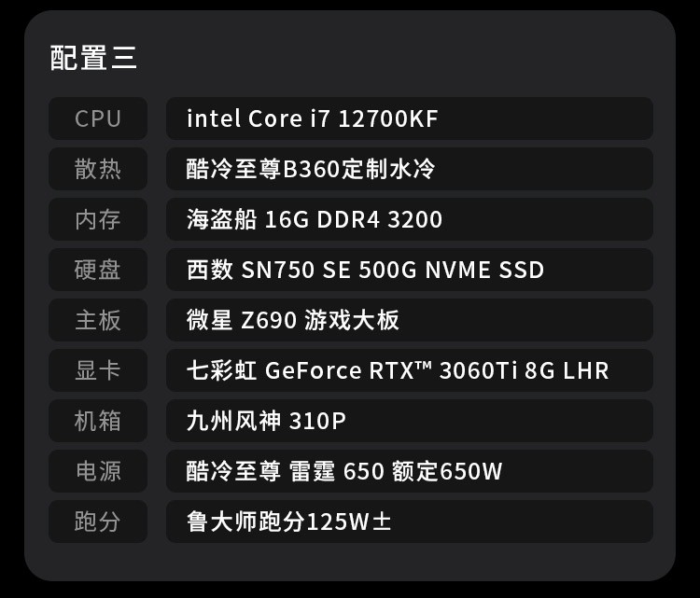Screen dimensions: 700x598
Task: Click the intel Core i7 12700KF entry
Action: click(x=312, y=119)
